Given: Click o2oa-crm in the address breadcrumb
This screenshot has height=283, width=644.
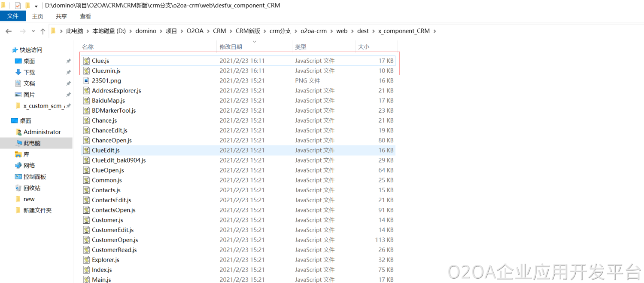Looking at the screenshot, I should [313, 31].
